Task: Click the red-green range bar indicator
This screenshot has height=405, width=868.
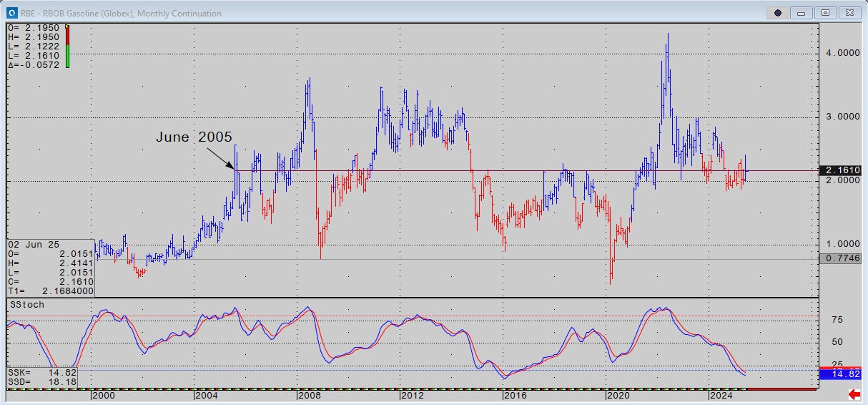Action: coord(66,46)
